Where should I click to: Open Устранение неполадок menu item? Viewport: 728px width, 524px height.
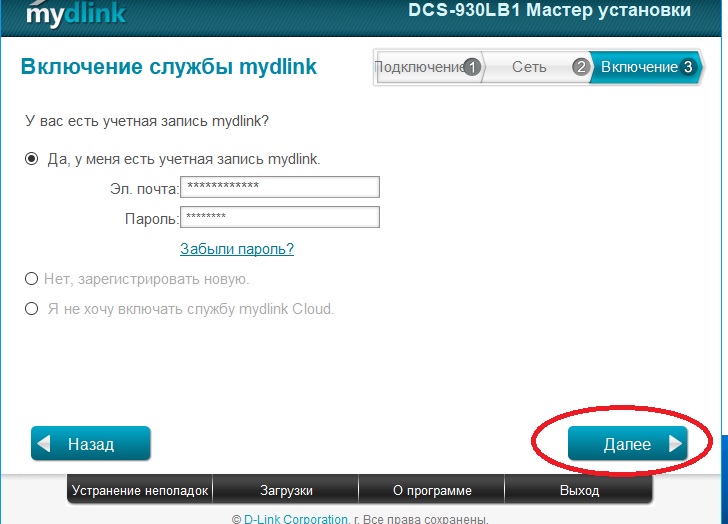140,490
